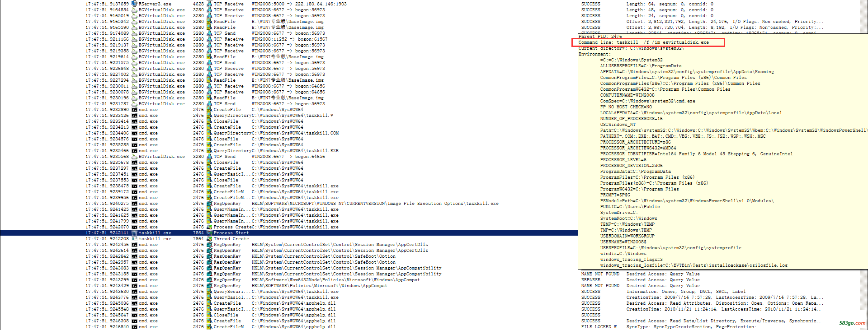This screenshot has height=330, width=868.
Task: Click registry icon for Image File Execution Options row
Action: [x=209, y=204]
